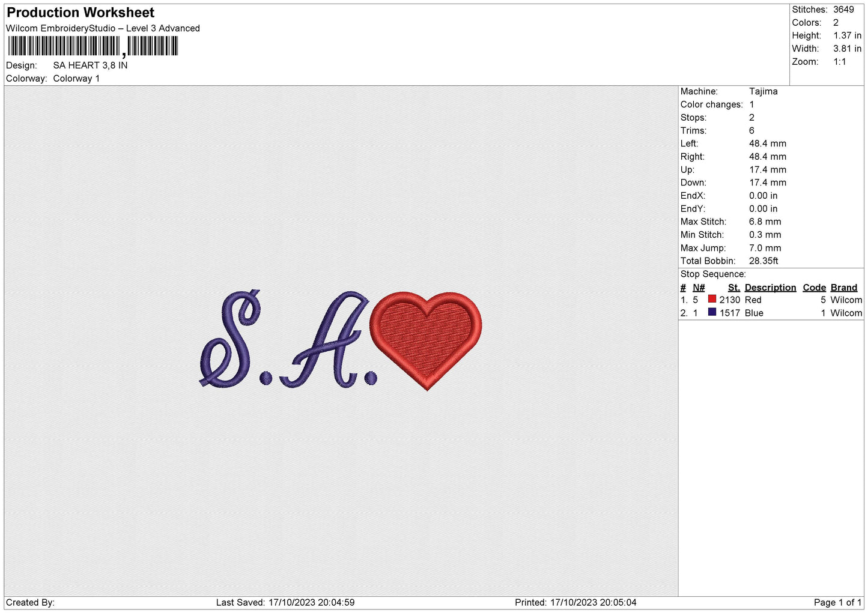Screen dimensions: 868x613
Task: Click the stitches count '3649'
Action: coord(843,10)
